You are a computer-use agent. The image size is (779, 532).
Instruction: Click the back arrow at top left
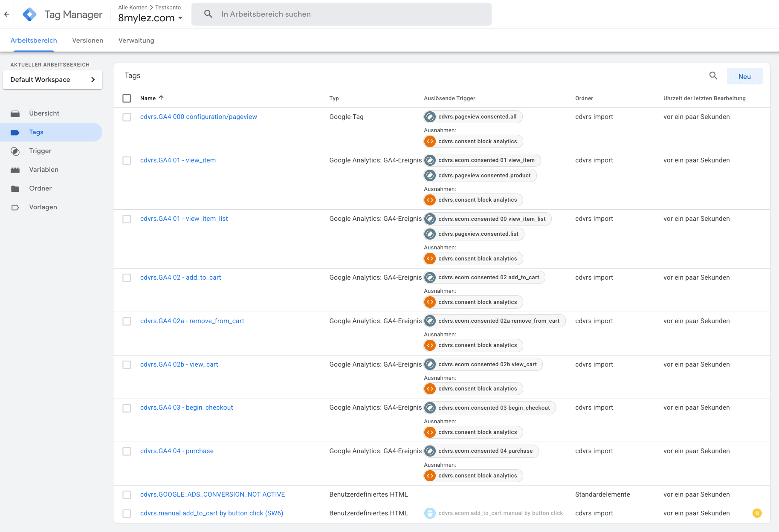(x=6, y=14)
